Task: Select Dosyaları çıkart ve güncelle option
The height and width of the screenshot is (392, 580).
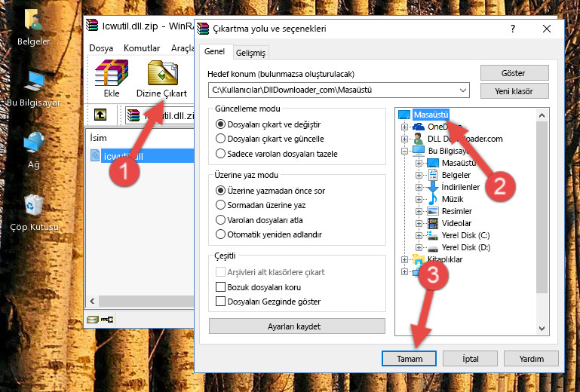Action: click(x=220, y=139)
